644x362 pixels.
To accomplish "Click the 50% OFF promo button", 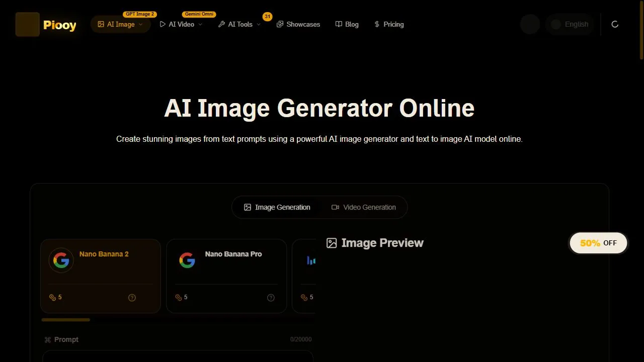I will 598,243.
